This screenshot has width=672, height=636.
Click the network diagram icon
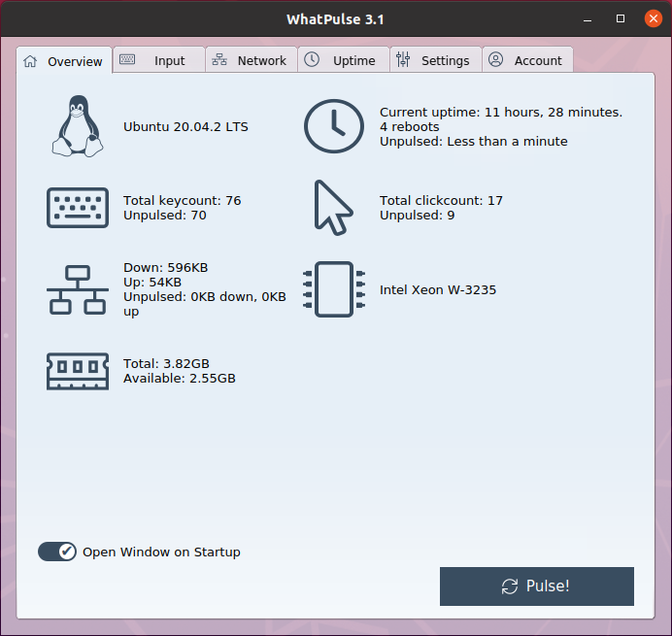[78, 289]
